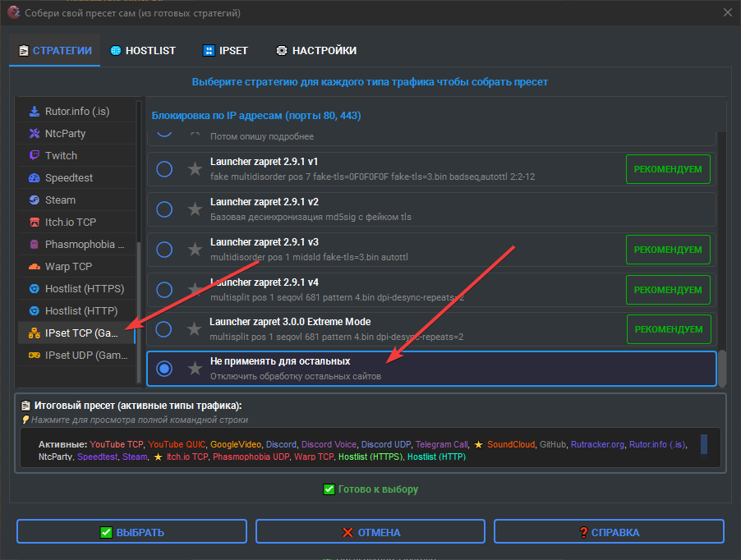Image resolution: width=741 pixels, height=560 pixels.
Task: Favorite Launcher zapret 2.9.1 v2 with star
Action: 195,209
